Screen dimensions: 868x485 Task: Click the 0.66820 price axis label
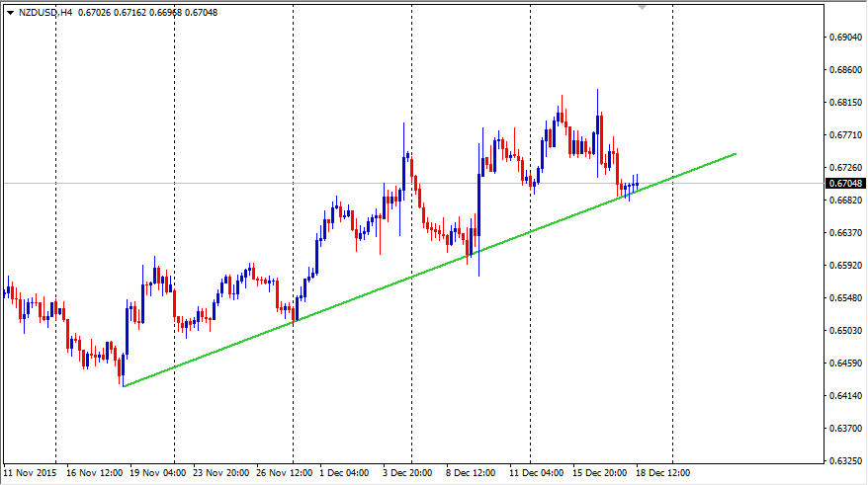coord(846,201)
